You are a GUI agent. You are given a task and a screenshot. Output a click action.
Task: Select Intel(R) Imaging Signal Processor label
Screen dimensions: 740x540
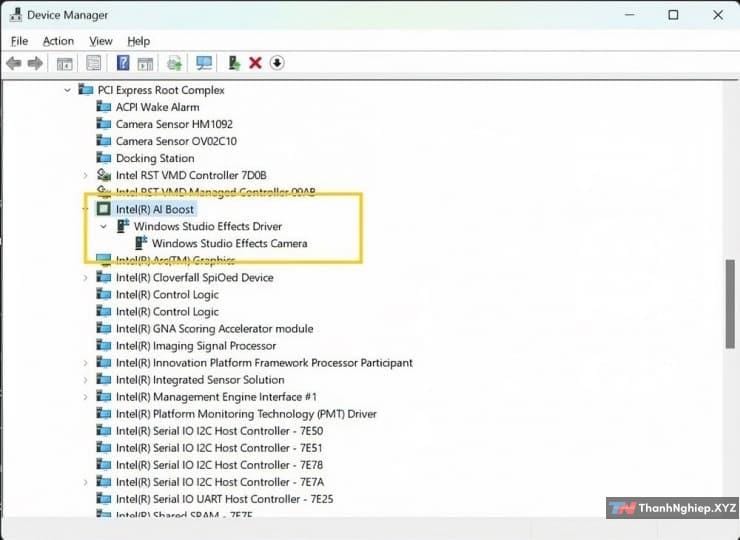(196, 346)
